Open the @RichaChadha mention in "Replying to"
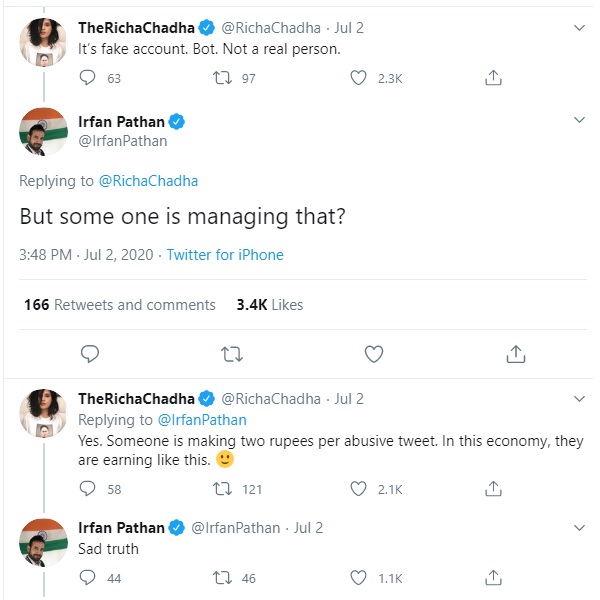Screen dimensions: 600x600 [x=148, y=181]
